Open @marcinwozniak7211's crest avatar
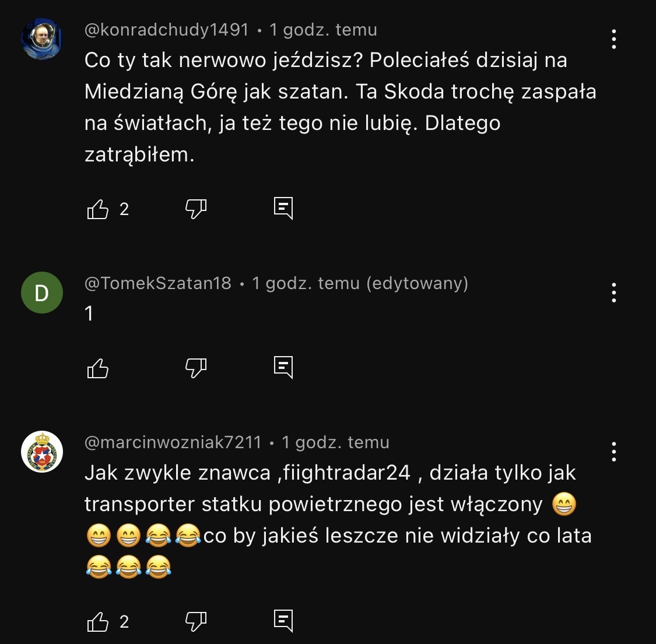 (42, 452)
